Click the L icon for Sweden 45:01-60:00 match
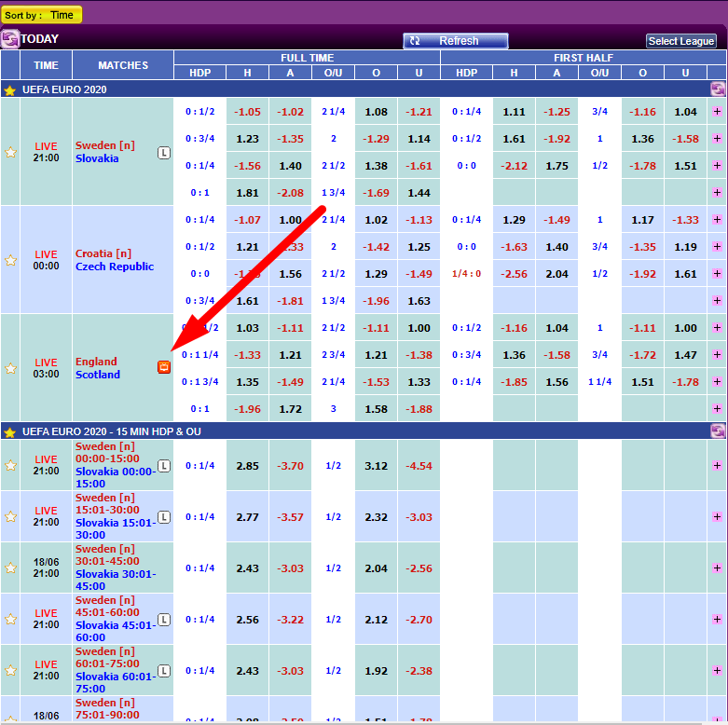This screenshot has width=728, height=725. click(164, 619)
